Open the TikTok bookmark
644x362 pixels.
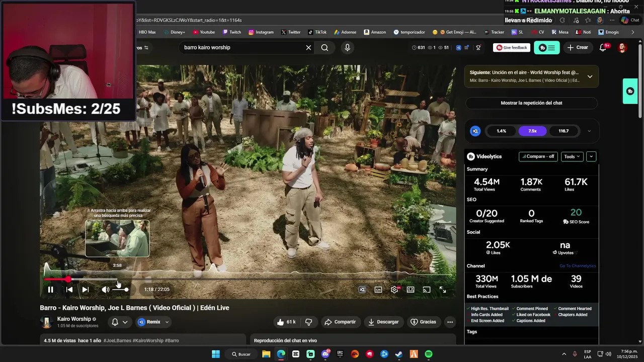coord(317,32)
